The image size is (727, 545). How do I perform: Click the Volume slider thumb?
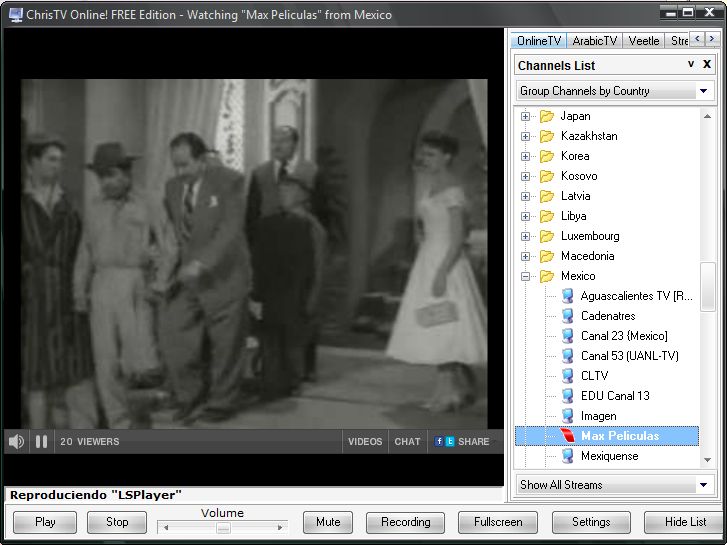[x=223, y=528]
